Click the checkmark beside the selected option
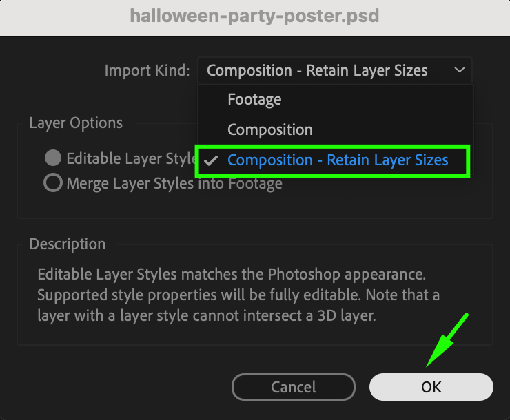Viewport: 510px width, 420px height. click(x=212, y=160)
